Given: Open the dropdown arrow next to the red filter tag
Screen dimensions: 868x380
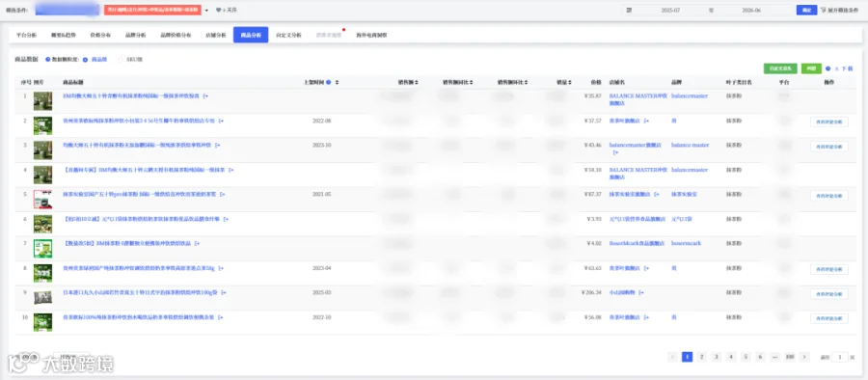Looking at the screenshot, I should pos(206,10).
